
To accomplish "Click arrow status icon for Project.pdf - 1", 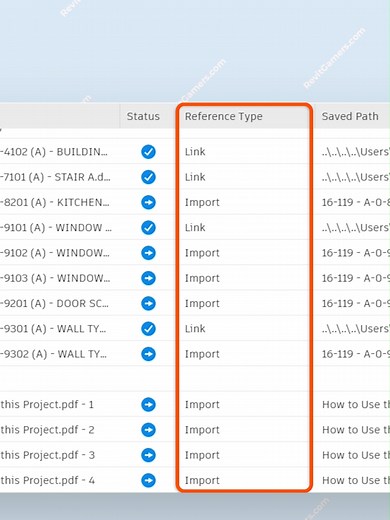I will (x=148, y=405).
